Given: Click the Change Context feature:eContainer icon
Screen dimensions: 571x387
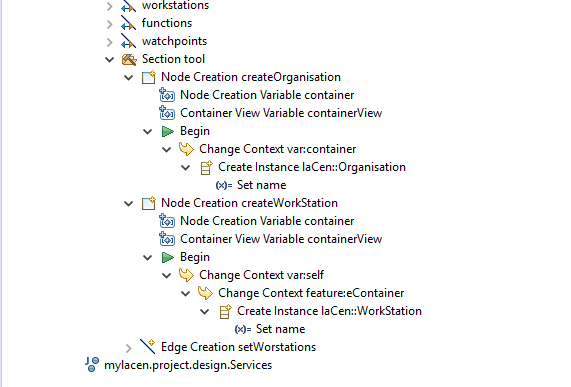Looking at the screenshot, I should (x=205, y=293).
